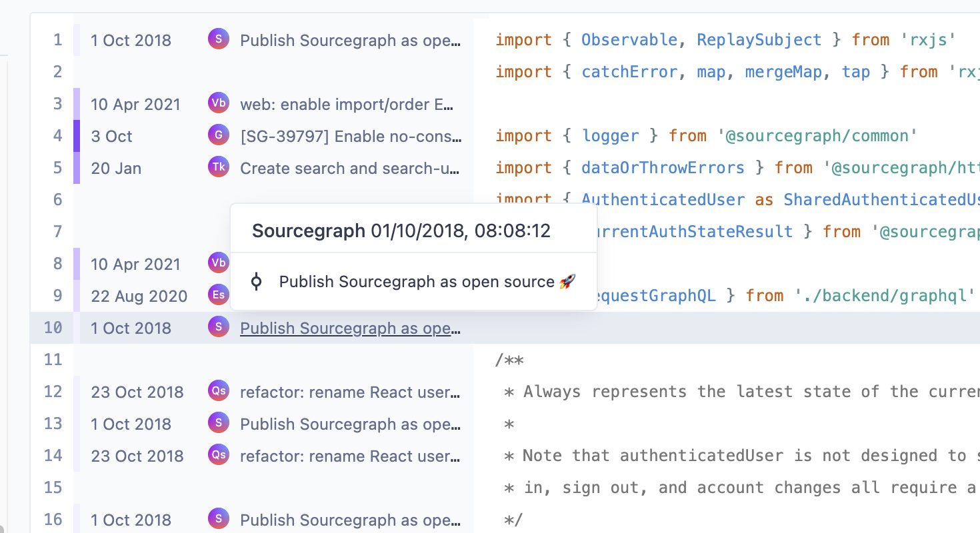Click 'logger' identifier on line 4

(610, 136)
